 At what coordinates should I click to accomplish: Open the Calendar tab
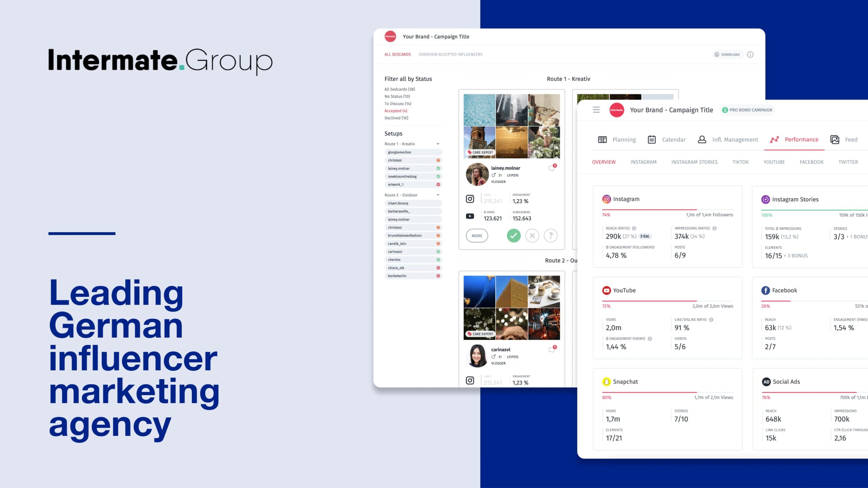(667, 140)
